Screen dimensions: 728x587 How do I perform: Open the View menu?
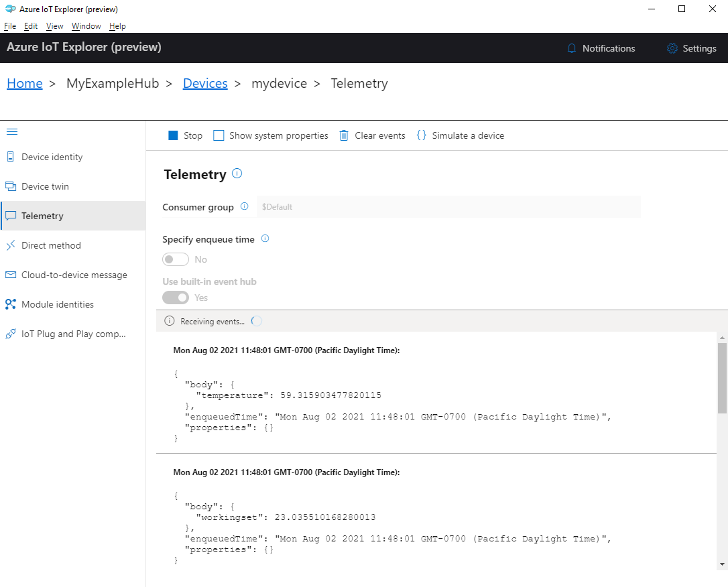point(54,25)
